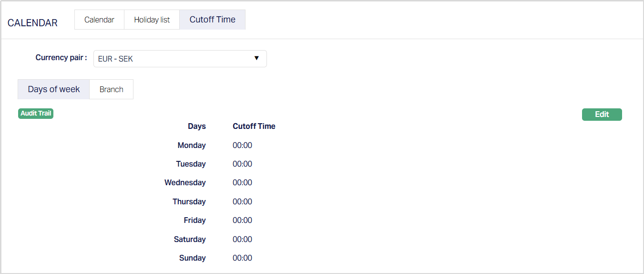The height and width of the screenshot is (274, 644).
Task: Click the green Edit button
Action: click(x=602, y=115)
